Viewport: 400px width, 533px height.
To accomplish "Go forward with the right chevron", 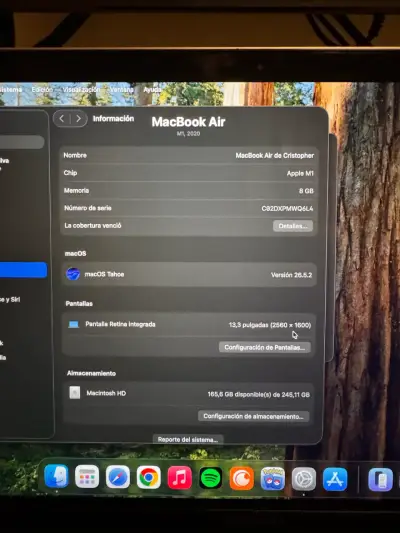I will click(79, 118).
